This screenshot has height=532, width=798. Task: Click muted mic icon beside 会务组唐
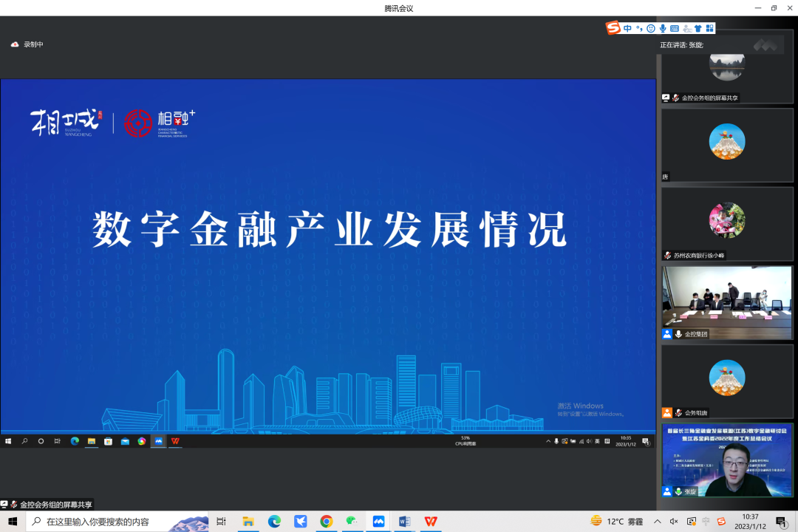678,413
